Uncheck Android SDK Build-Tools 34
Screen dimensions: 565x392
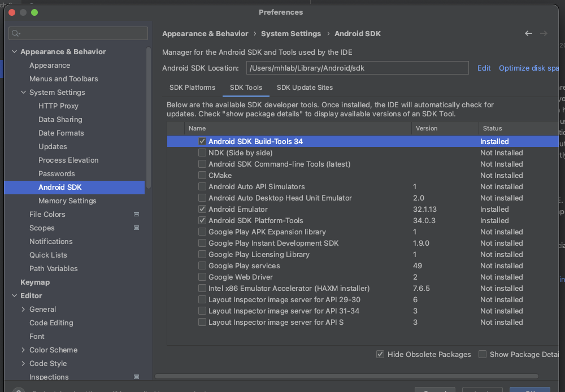[202, 142]
